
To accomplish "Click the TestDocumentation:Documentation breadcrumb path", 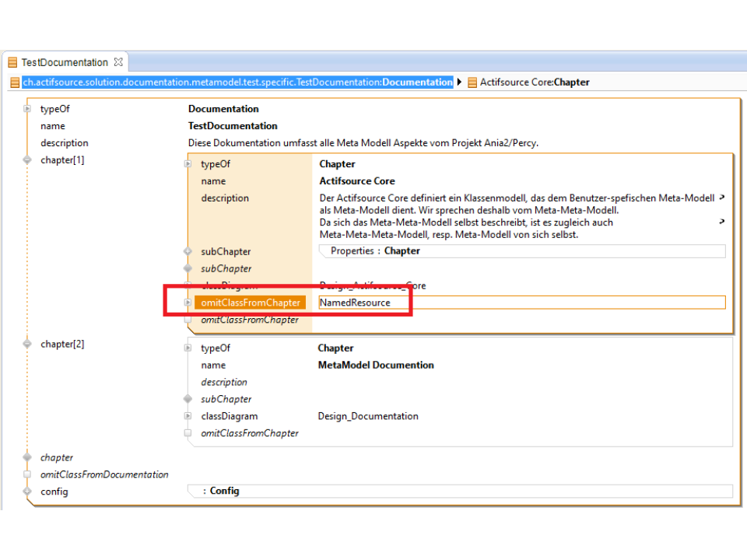I will pyautogui.click(x=237, y=82).
